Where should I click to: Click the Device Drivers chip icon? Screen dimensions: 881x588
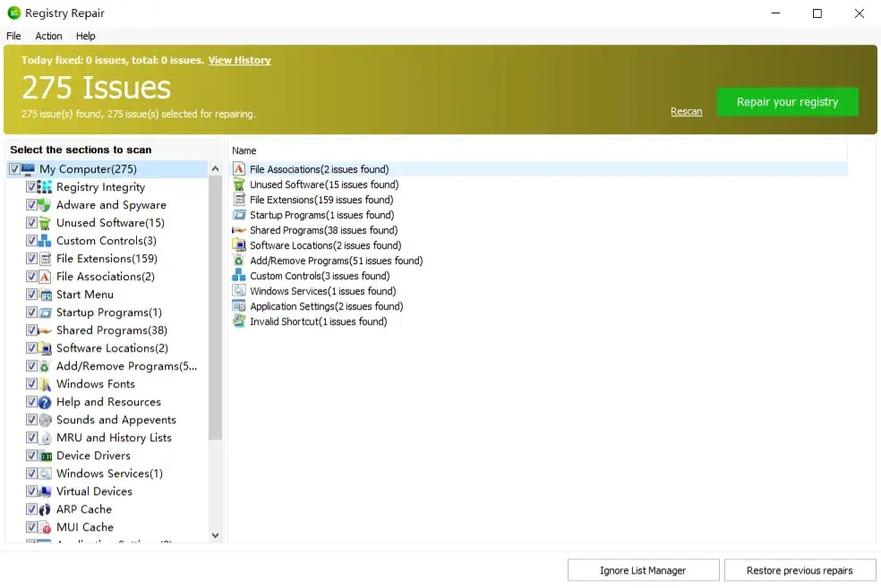45,456
